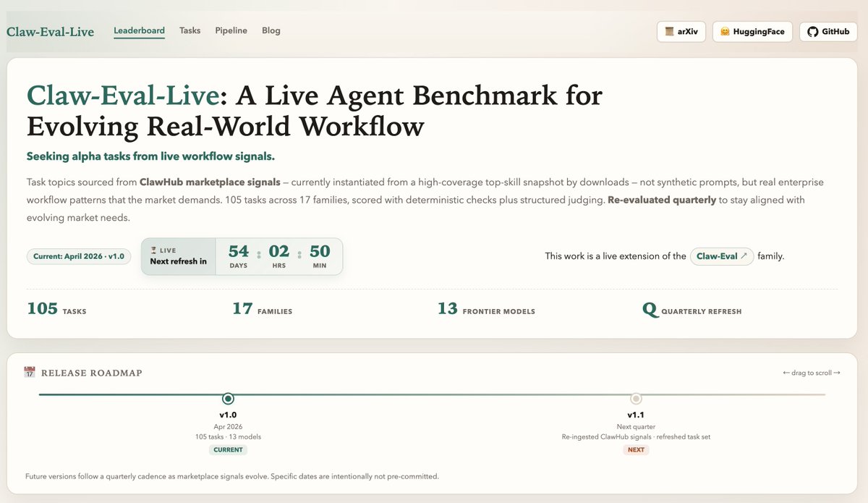Click the arXiv scroll icon
This screenshot has height=503, width=868.
pos(670,32)
